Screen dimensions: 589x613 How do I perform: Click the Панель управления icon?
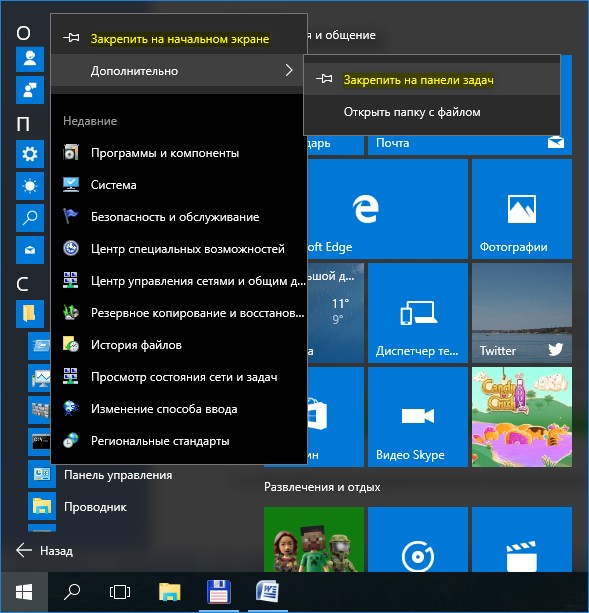(42, 474)
